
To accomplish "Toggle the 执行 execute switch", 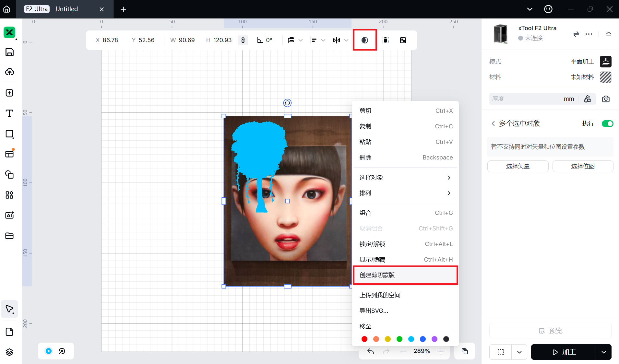I will (607, 123).
